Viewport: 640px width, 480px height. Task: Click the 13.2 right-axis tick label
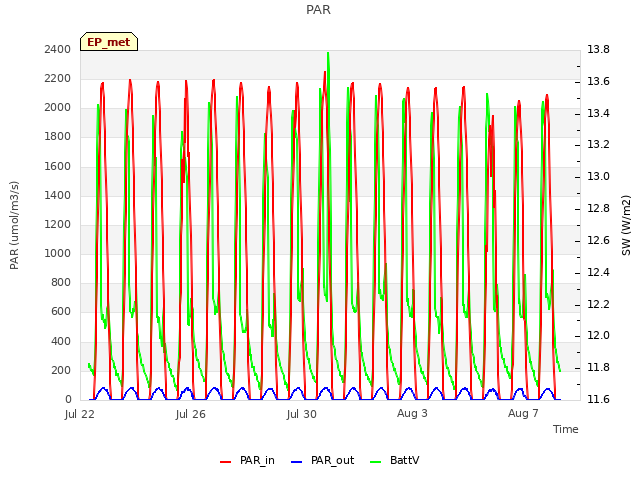click(x=598, y=144)
